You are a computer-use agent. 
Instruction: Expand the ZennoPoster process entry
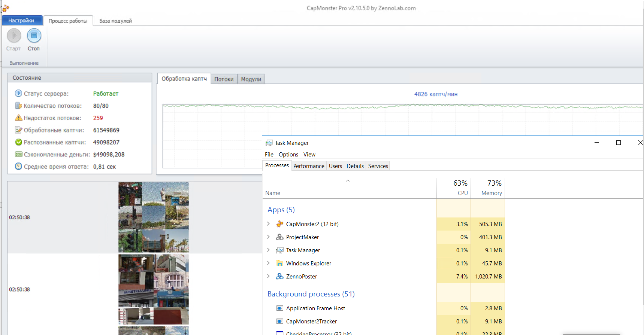point(268,276)
